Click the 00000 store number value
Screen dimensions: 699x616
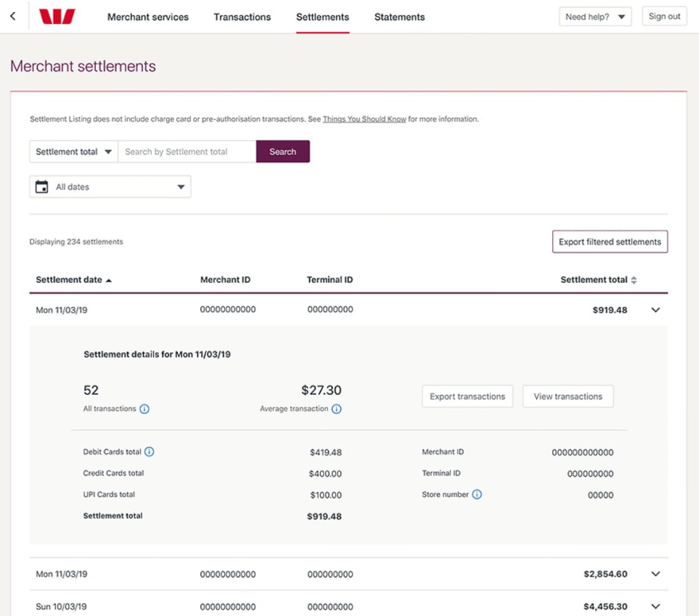[601, 495]
